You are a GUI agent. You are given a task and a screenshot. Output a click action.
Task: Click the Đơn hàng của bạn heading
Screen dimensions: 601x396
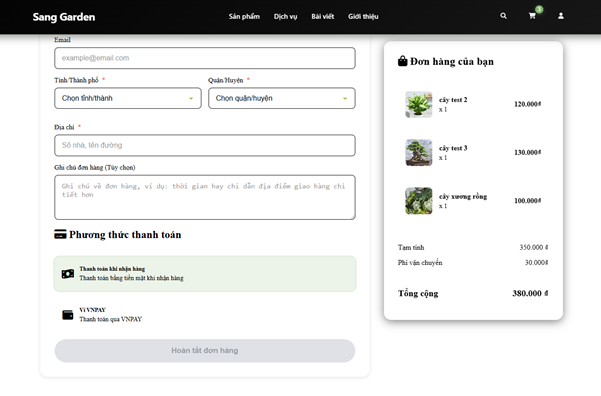pos(452,61)
